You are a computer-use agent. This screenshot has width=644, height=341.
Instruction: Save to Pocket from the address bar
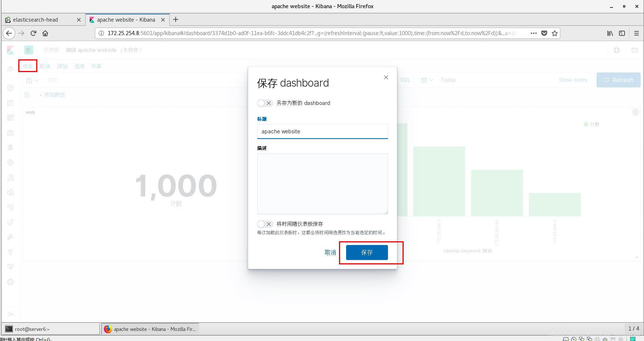pos(544,33)
